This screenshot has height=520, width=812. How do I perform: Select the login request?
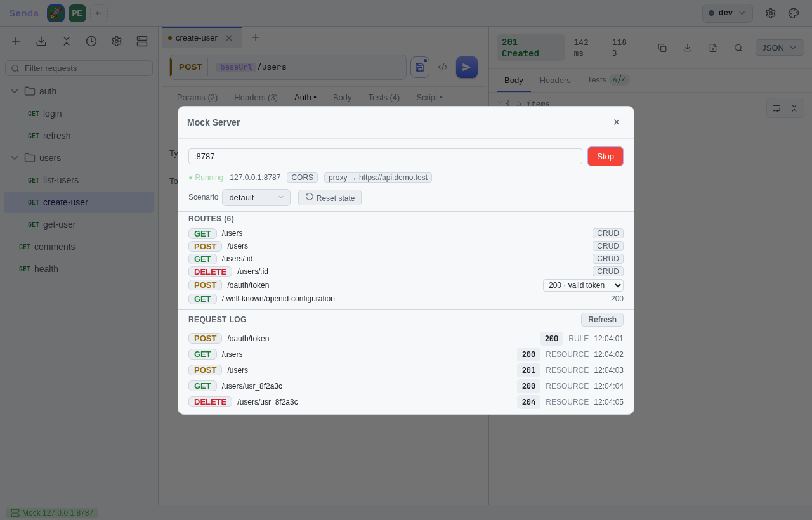[x=79, y=114]
